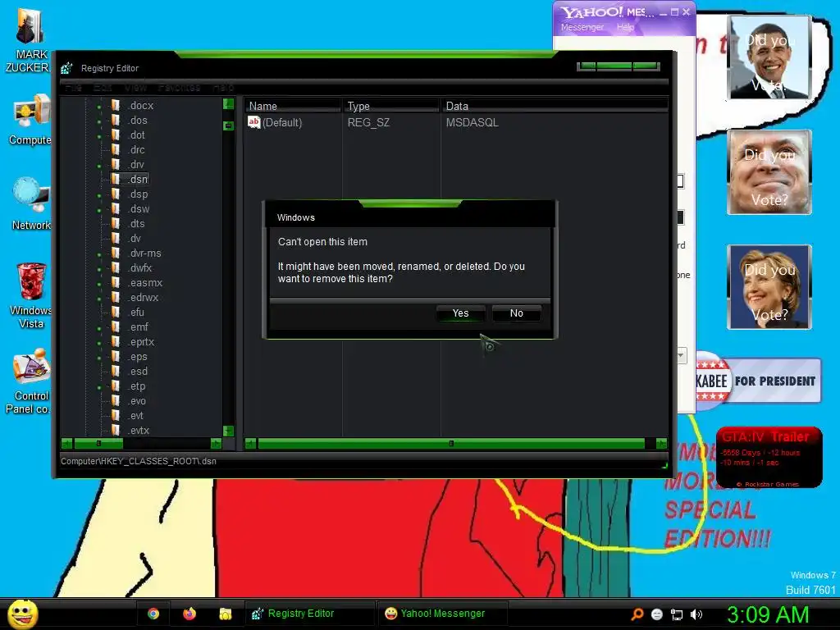The image size is (840, 630).
Task: Click the KABEE FOR PRESIDENT banner
Action: pos(758,381)
